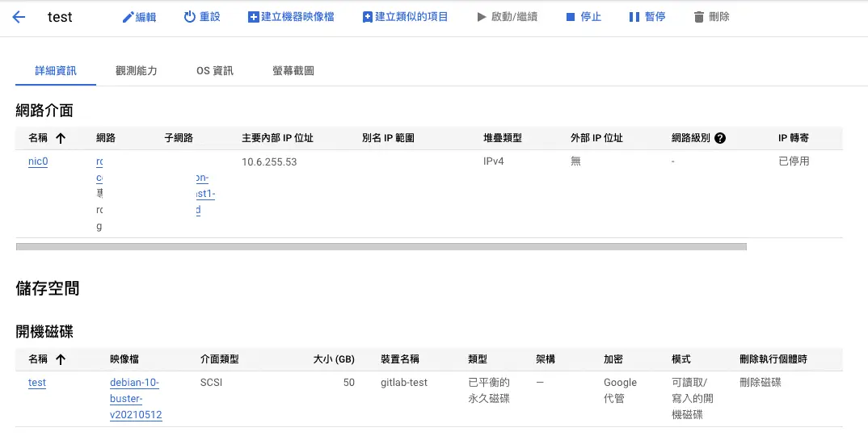Image resolution: width=868 pixels, height=436 pixels.
Task: Click the network table horizontal scrollbar
Action: tap(381, 246)
